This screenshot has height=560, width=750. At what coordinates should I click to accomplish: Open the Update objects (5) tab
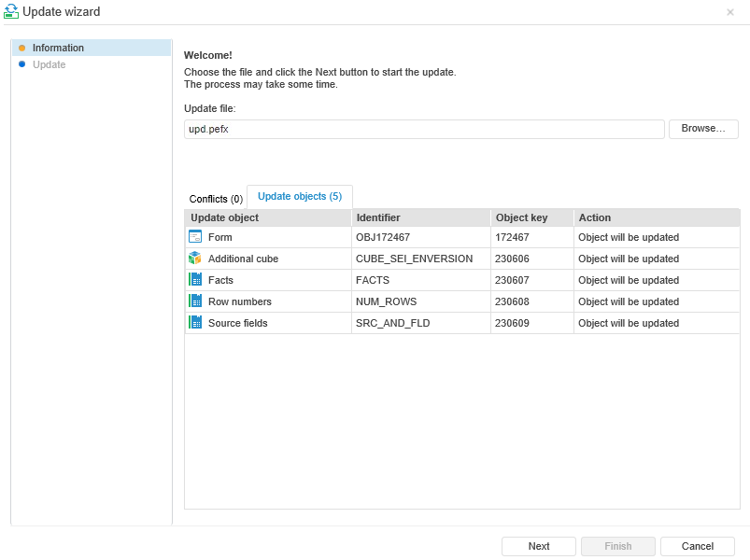300,197
